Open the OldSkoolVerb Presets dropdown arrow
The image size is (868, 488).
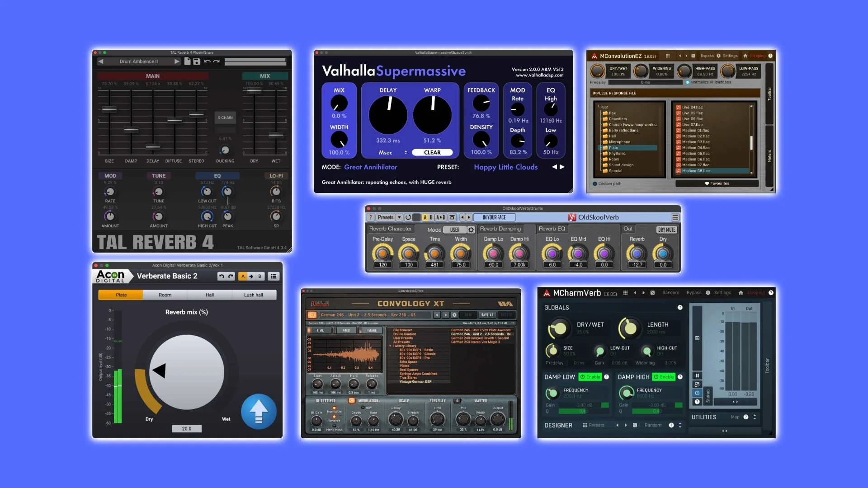pos(399,217)
